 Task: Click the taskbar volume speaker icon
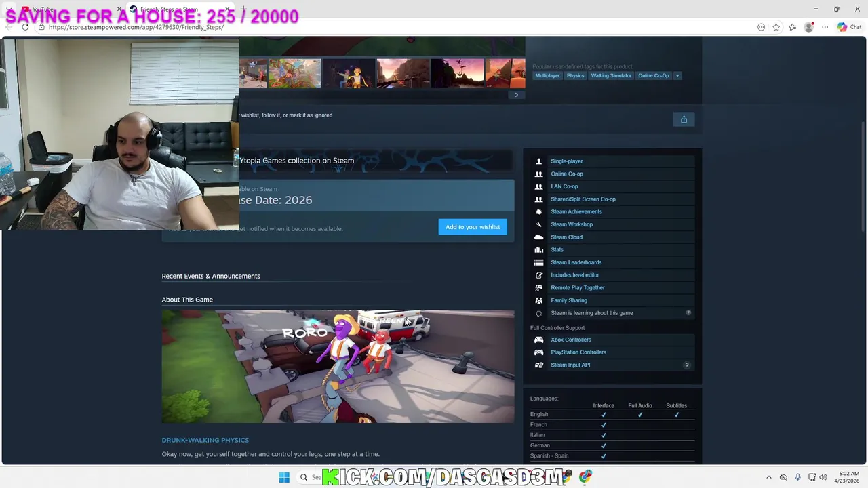(x=823, y=477)
